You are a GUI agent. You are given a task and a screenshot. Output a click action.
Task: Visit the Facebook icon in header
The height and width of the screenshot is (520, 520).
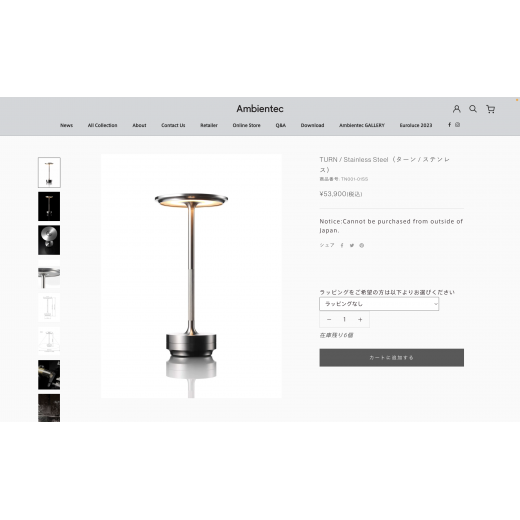pyautogui.click(x=449, y=125)
